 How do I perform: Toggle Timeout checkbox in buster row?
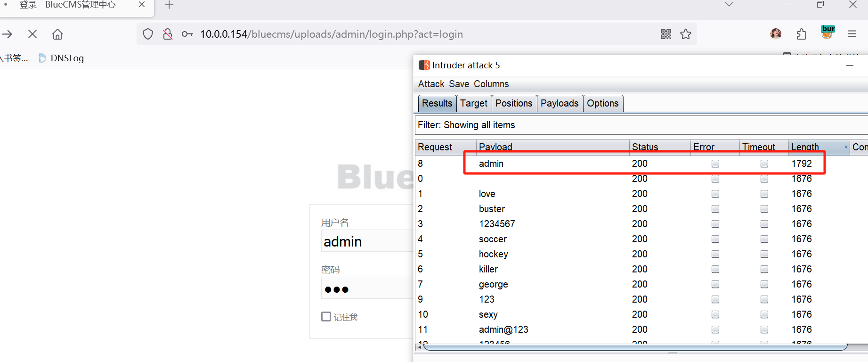[764, 209]
